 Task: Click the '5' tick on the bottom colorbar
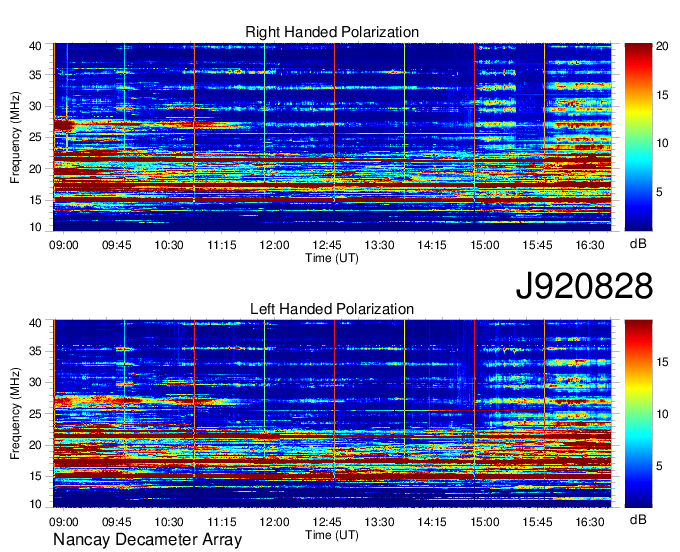point(659,466)
